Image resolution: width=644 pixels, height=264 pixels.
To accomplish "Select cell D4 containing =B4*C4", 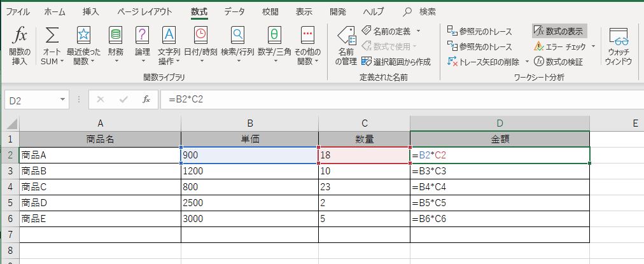I will [x=500, y=187].
